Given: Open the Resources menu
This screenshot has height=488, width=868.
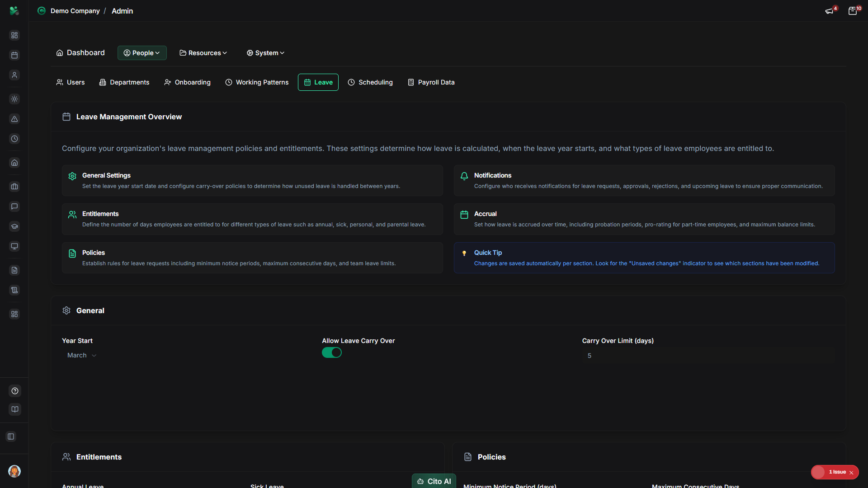Looking at the screenshot, I should (203, 53).
